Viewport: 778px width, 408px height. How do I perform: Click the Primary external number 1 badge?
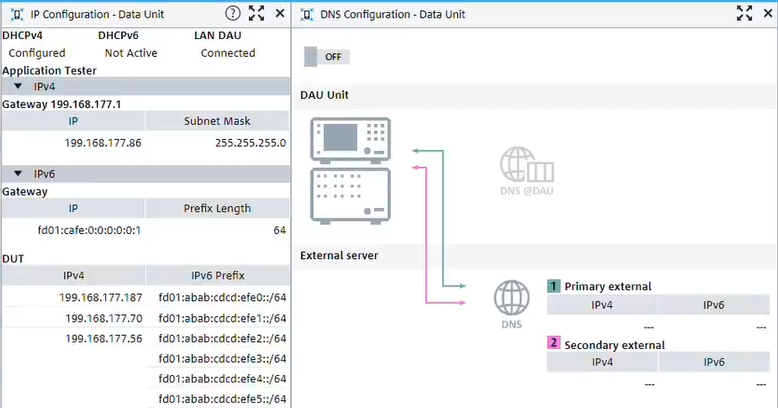pyautogui.click(x=553, y=286)
